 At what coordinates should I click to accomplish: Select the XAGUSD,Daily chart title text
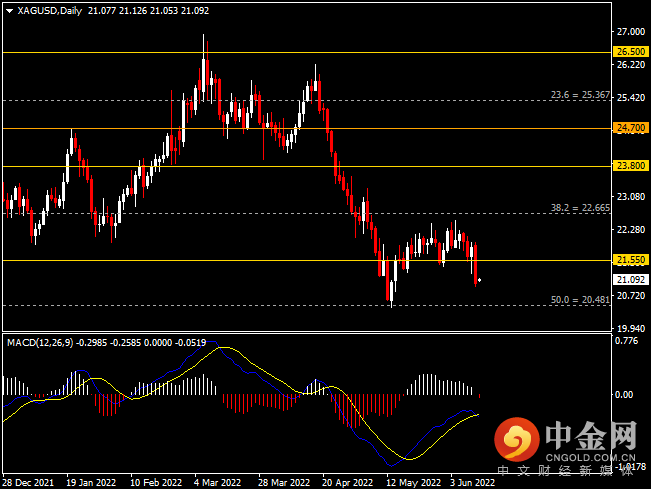point(49,11)
